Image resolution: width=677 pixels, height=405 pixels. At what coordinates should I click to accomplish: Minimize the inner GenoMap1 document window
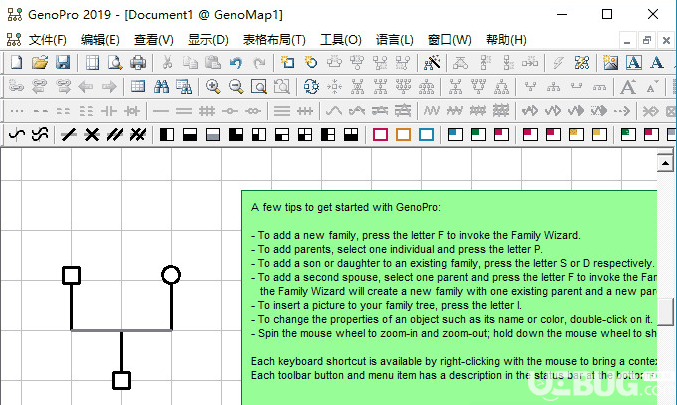(627, 41)
